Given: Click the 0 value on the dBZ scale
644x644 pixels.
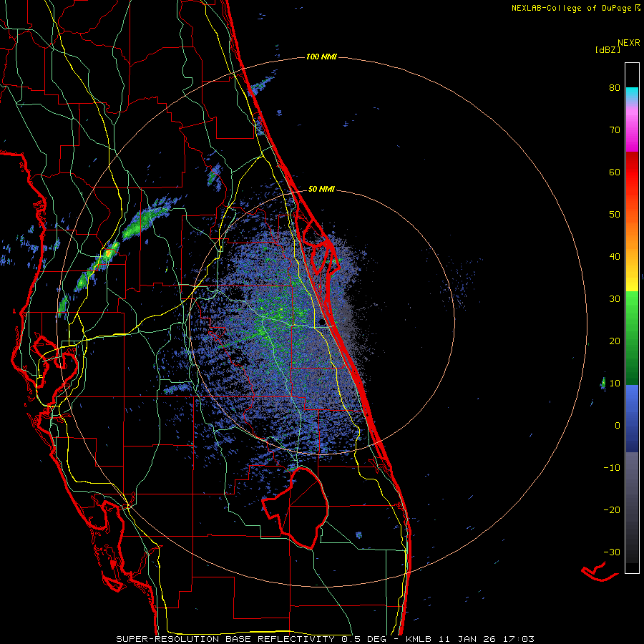Looking at the screenshot, I should point(618,426).
